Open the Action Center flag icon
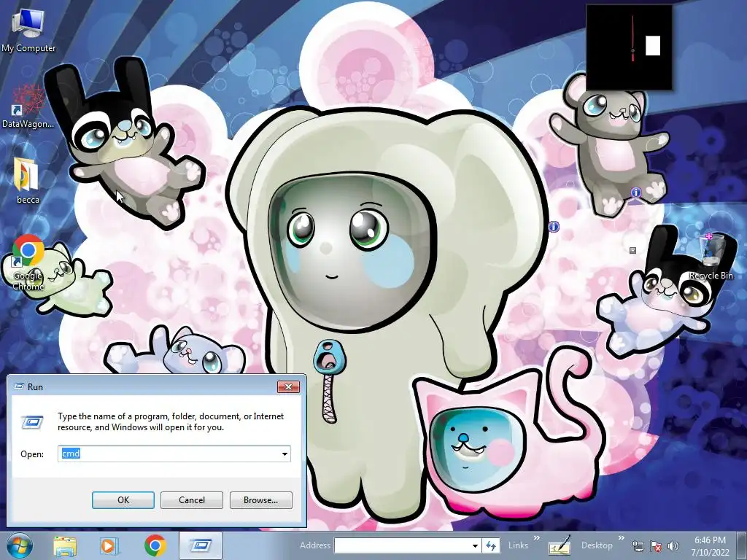The width and height of the screenshot is (747, 560). pos(656,546)
